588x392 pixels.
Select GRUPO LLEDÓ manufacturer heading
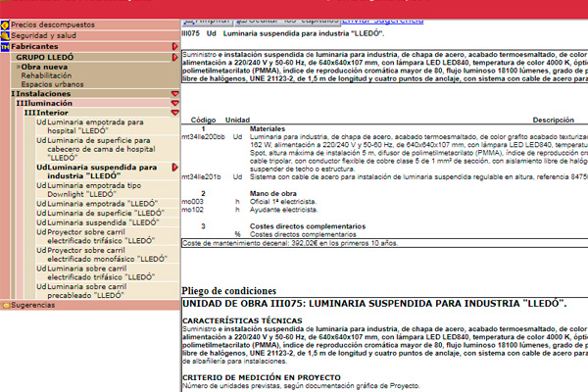click(x=45, y=58)
